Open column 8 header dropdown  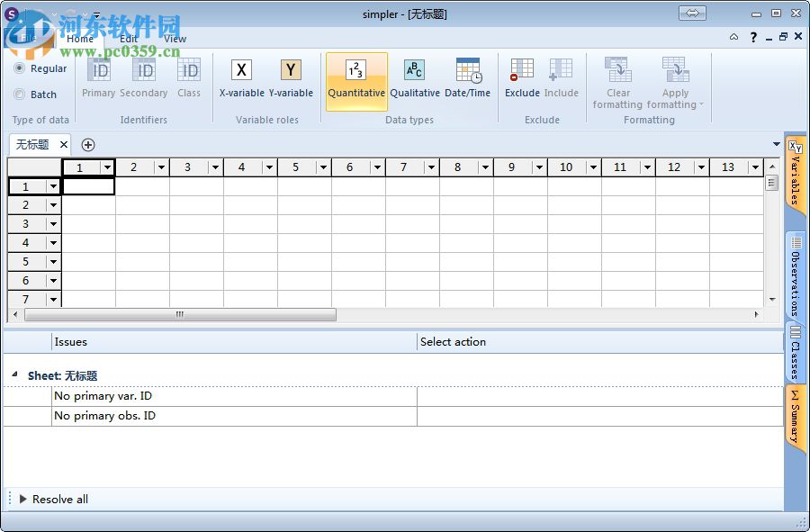[485, 167]
